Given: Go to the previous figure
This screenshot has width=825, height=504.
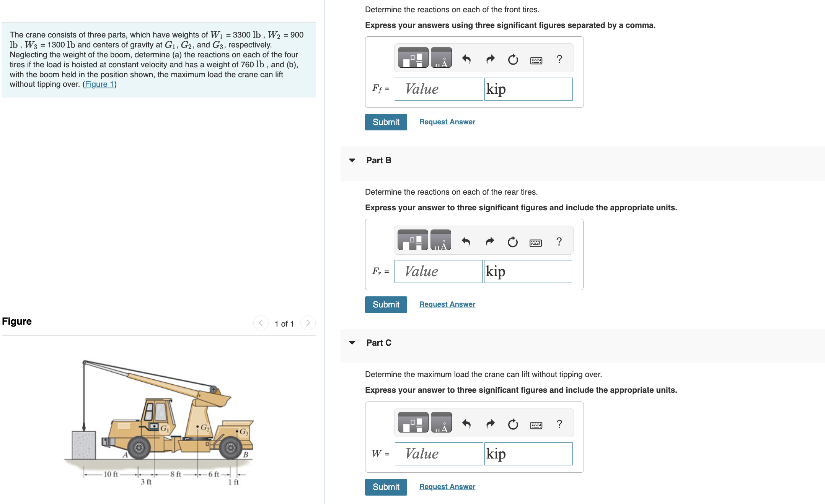Looking at the screenshot, I should click(x=261, y=323).
